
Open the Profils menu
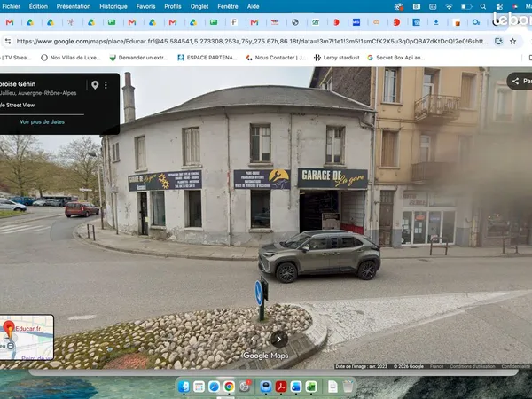coord(173,6)
